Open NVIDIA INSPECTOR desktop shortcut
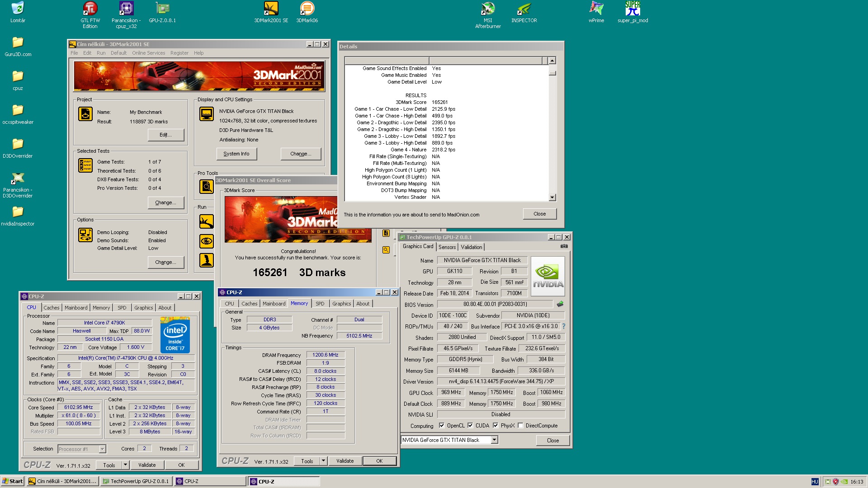Screen dimensions: 868x488 pyautogui.click(x=524, y=12)
